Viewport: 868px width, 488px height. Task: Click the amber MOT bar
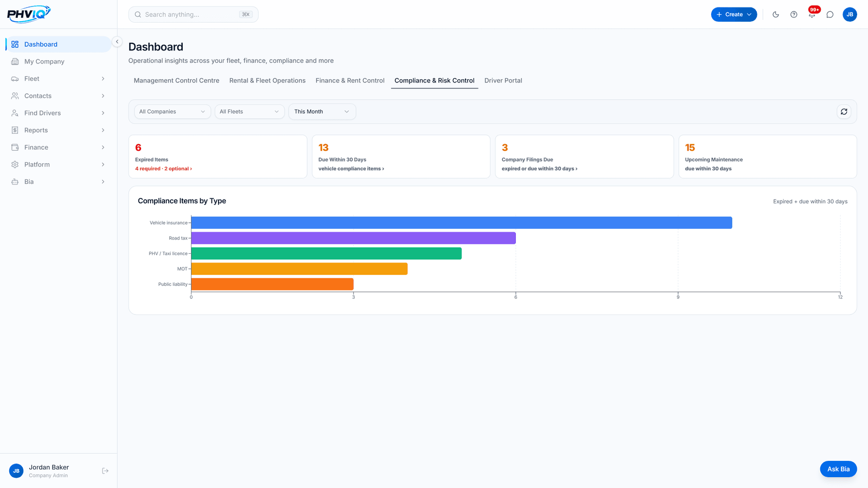pos(299,269)
